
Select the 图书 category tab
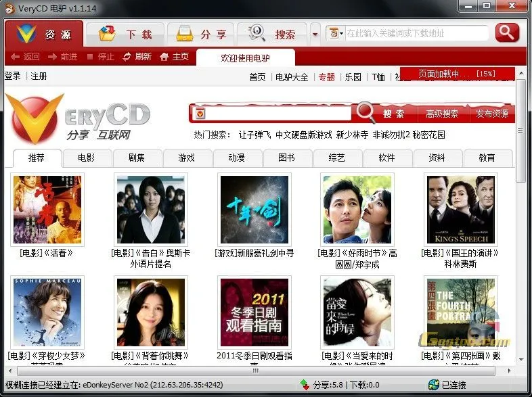(x=287, y=158)
